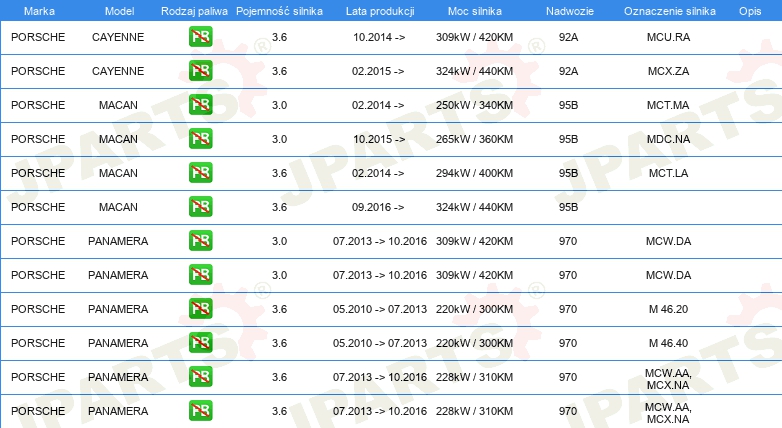Click the Oznaczenie silnika column header
This screenshot has width=782, height=428.
coord(670,11)
